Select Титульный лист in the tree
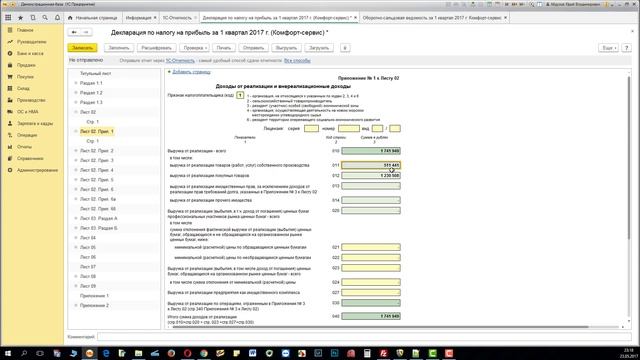The height and width of the screenshot is (360, 640). point(96,73)
